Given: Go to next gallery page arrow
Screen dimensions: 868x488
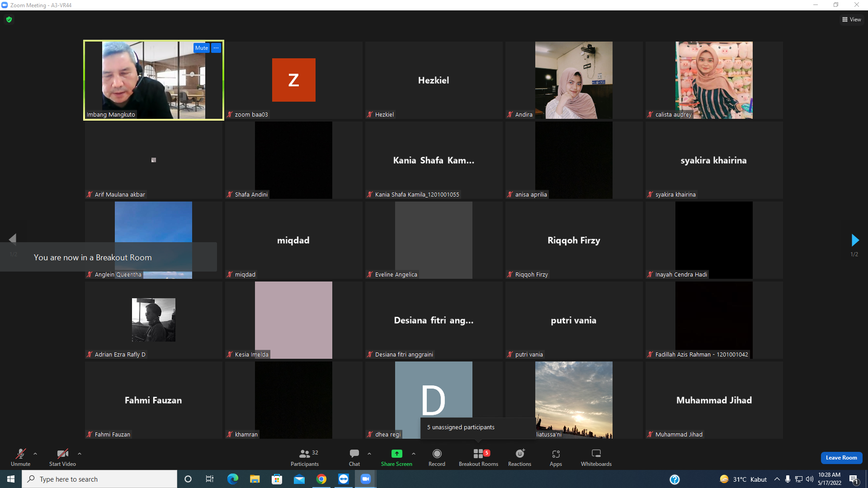Looking at the screenshot, I should coord(854,240).
